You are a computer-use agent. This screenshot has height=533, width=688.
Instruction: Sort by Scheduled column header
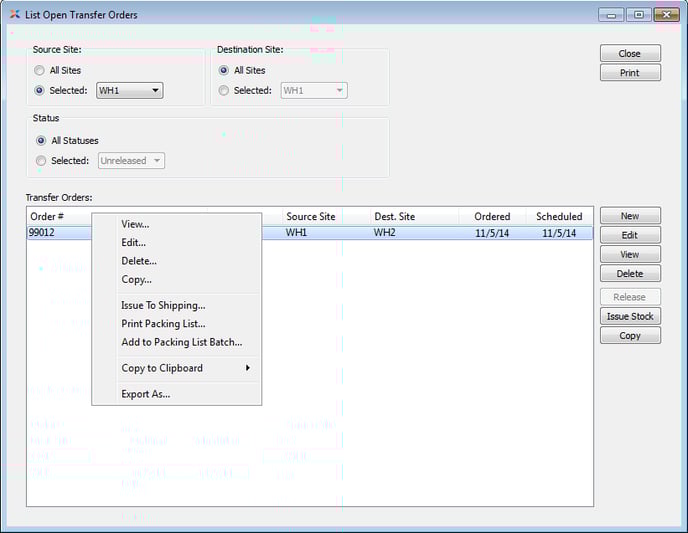click(x=558, y=216)
